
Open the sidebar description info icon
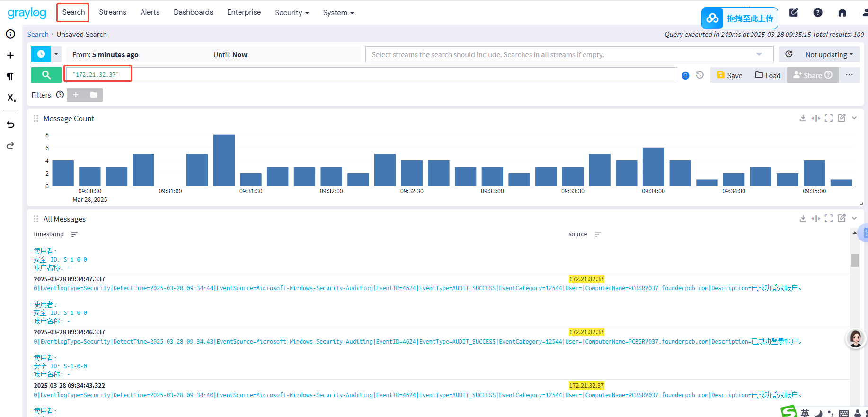tap(10, 34)
